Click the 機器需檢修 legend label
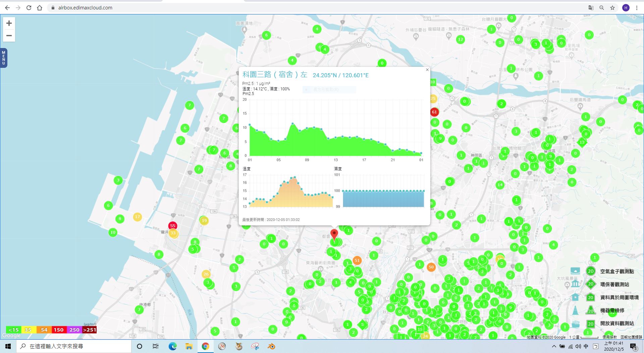The image size is (644, 353). pyautogui.click(x=612, y=311)
